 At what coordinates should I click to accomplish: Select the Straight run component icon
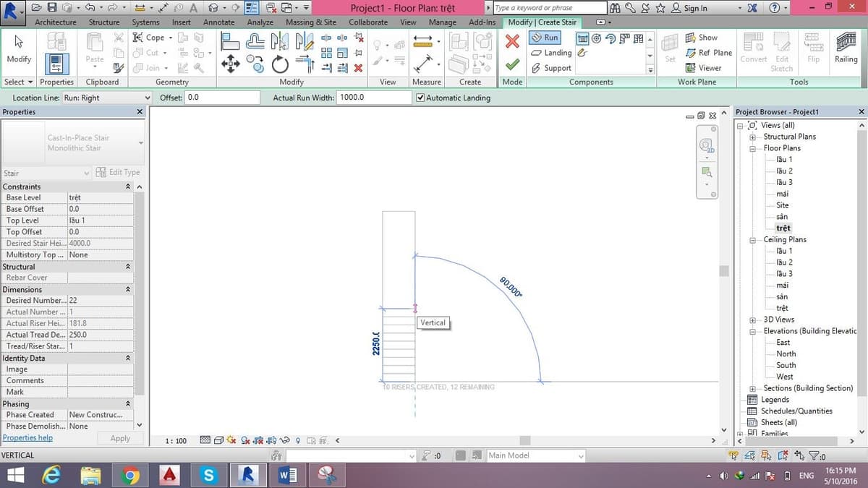(582, 38)
